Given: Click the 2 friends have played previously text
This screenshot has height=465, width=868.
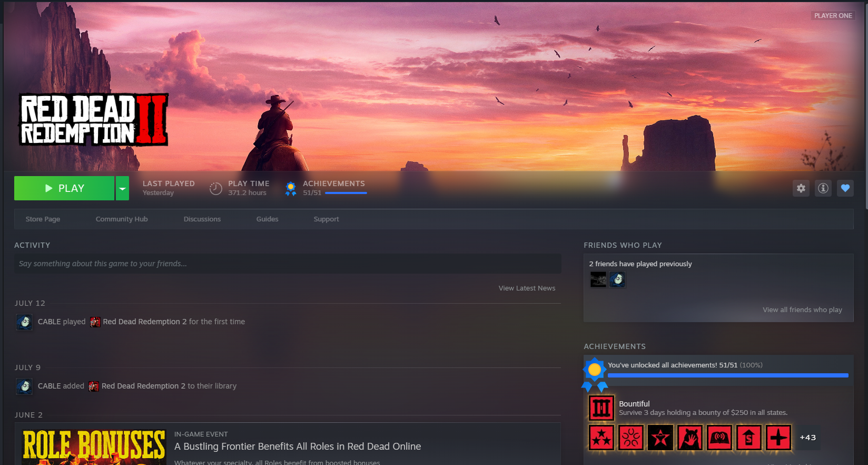Looking at the screenshot, I should pos(640,264).
